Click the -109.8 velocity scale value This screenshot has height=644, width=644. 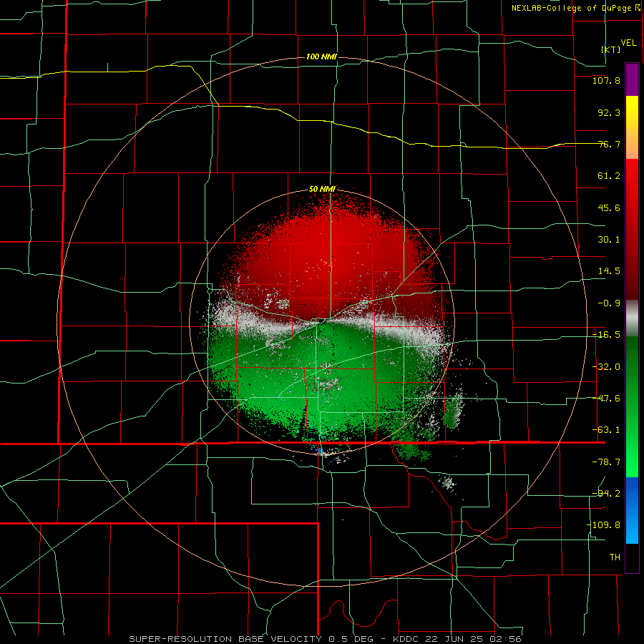(x=603, y=525)
